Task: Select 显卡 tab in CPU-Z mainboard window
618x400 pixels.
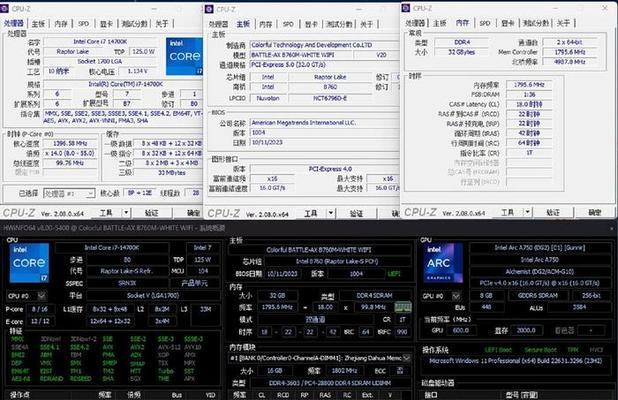Action: [x=311, y=24]
